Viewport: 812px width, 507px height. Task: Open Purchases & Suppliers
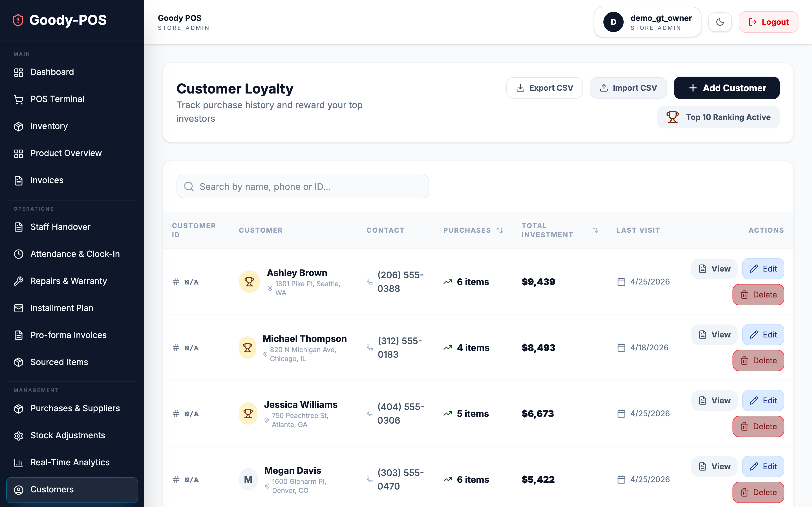[x=75, y=408]
